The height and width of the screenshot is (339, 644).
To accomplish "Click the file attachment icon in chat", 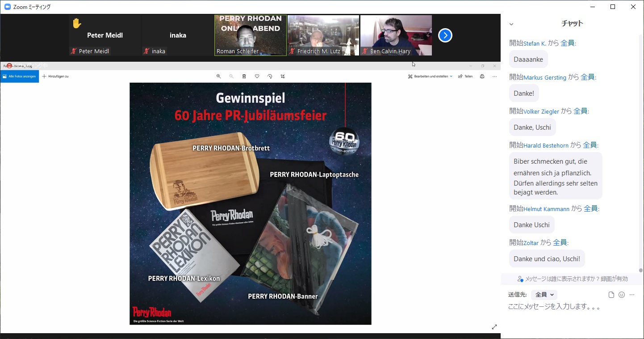I will click(611, 295).
